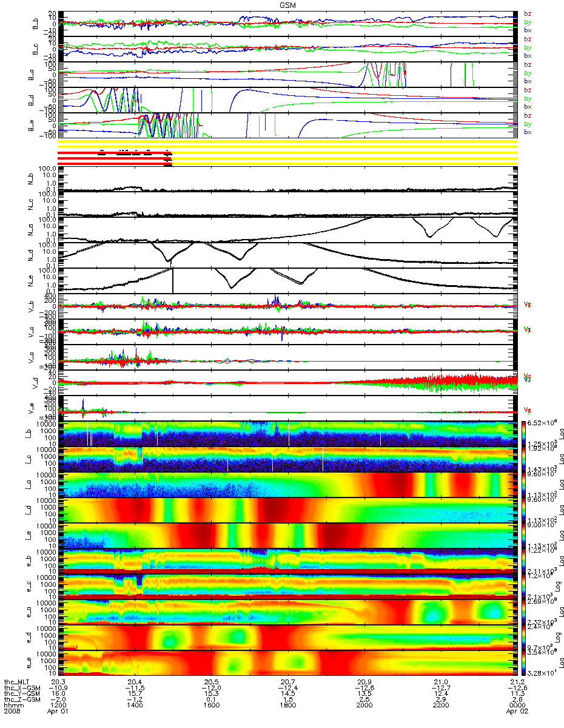This screenshot has height=728, width=564.
Task: Click the bz legend of the B_d panel
Action: (528, 90)
